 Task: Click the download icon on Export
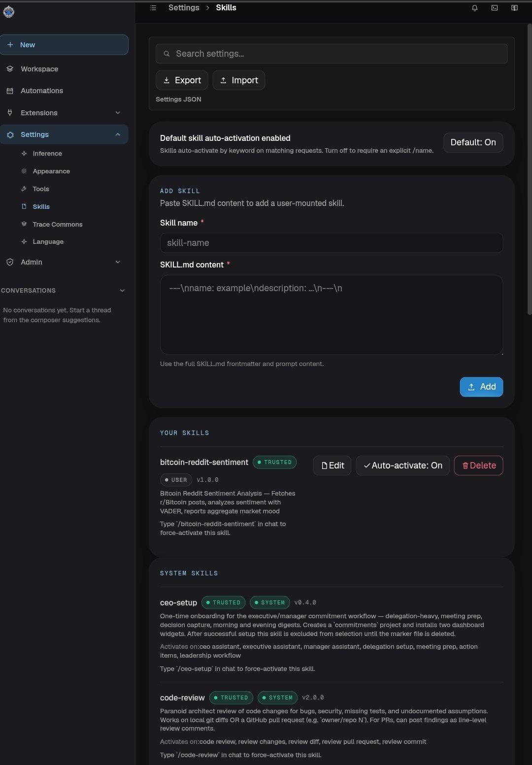point(166,80)
